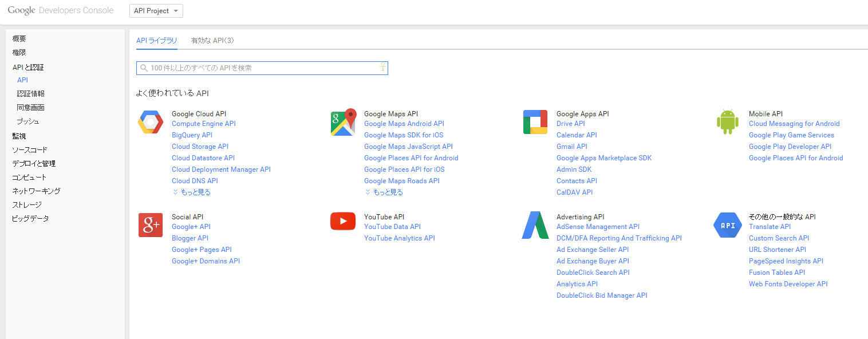The height and width of the screenshot is (339, 868).
Task: Click the API search input field
Action: [x=262, y=68]
